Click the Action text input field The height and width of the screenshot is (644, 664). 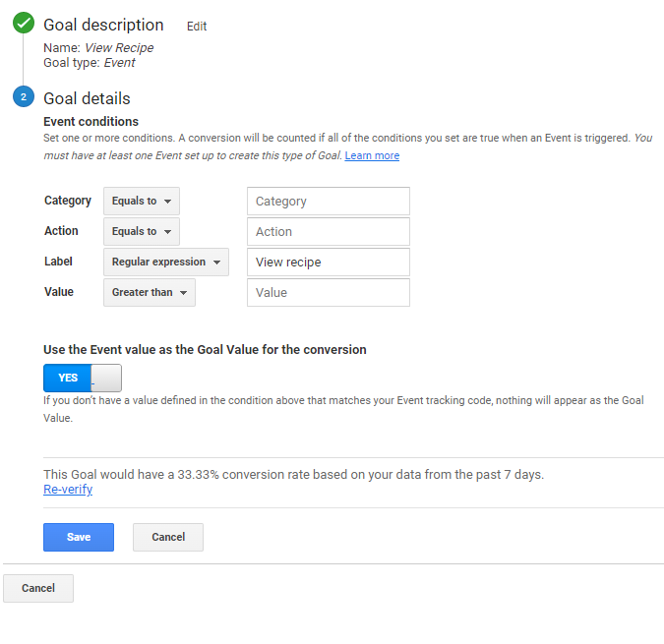tap(328, 231)
